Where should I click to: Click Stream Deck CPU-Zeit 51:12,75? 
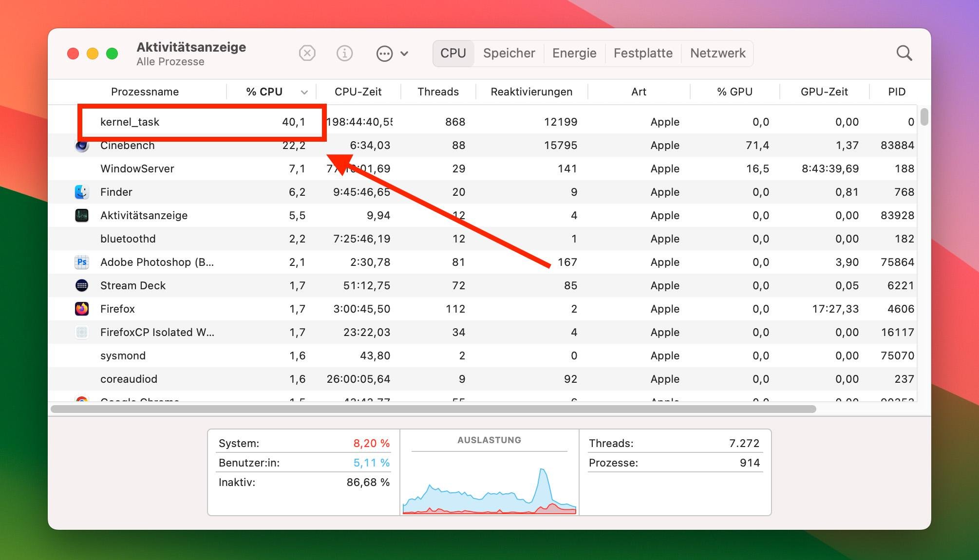click(x=367, y=285)
